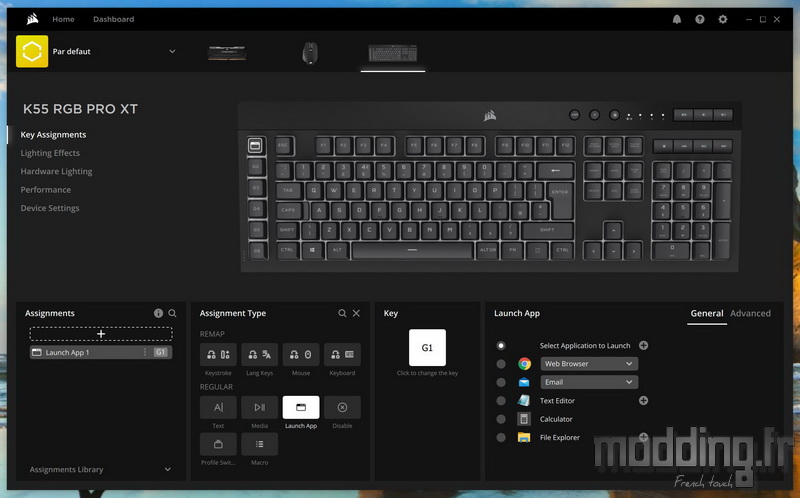
Task: Select the G1 macro key on keyboard
Action: coord(255,145)
